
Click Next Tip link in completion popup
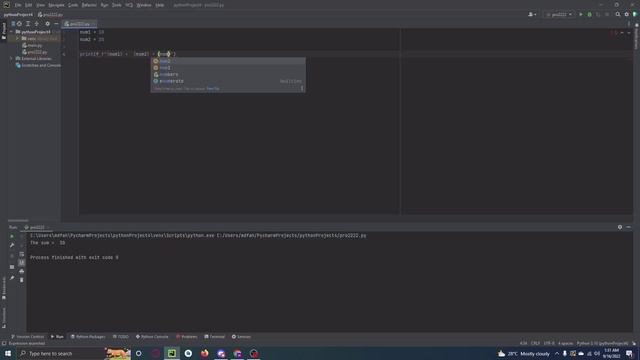click(213, 89)
